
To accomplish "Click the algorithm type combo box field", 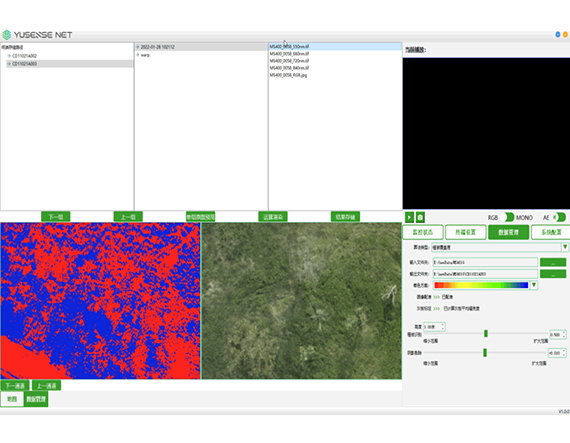I will (497, 247).
